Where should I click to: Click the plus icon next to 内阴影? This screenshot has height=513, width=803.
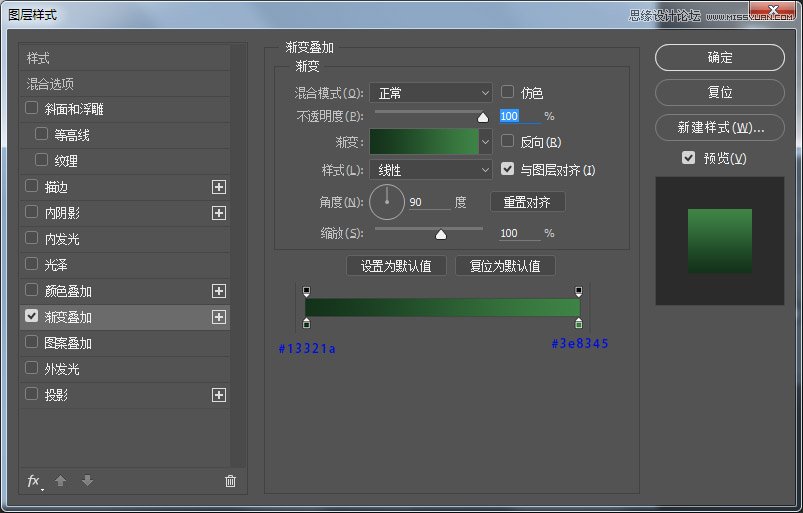pyautogui.click(x=219, y=213)
